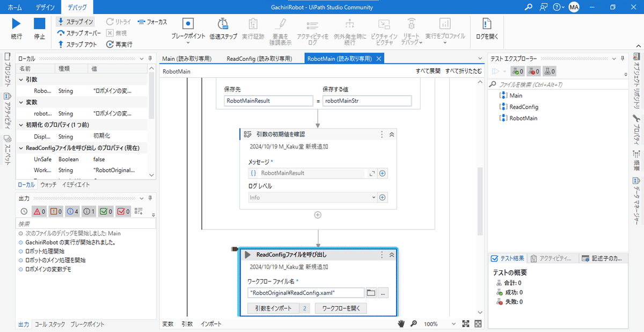Click the ワークフローを開く button
The image size is (644, 332).
pos(341,308)
